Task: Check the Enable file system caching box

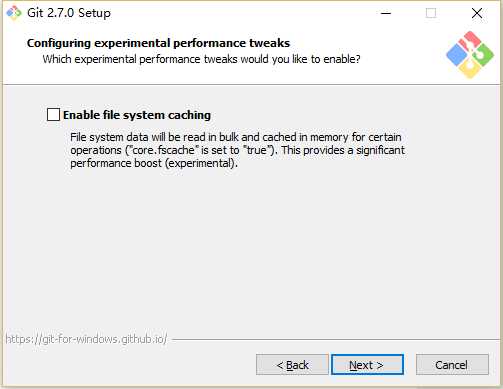Action: click(53, 115)
